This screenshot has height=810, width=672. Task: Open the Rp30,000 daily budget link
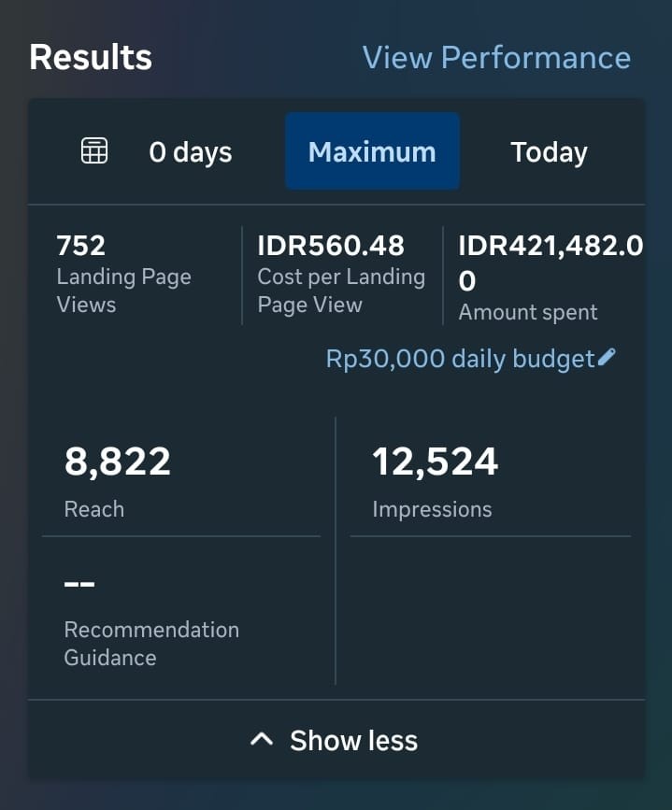coord(459,359)
